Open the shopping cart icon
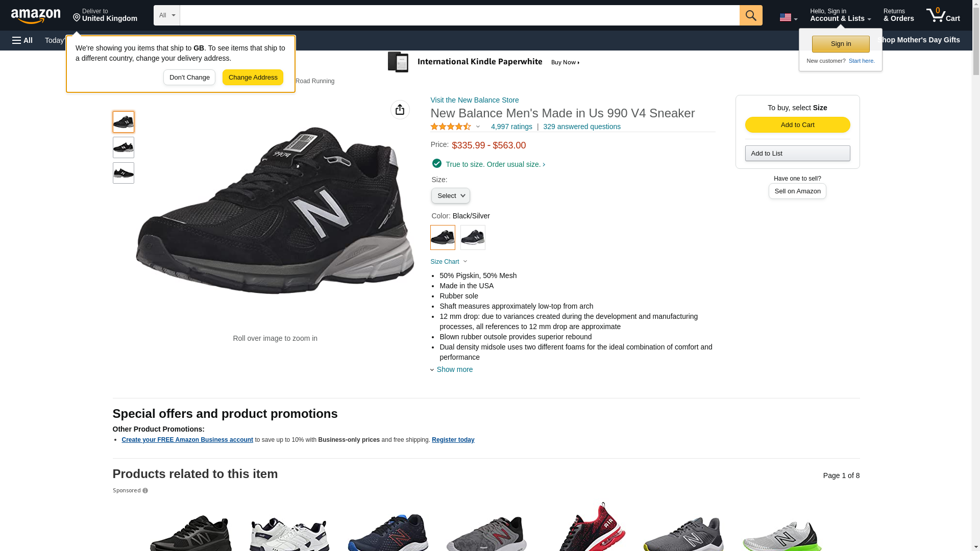The height and width of the screenshot is (551, 980). coord(943,15)
